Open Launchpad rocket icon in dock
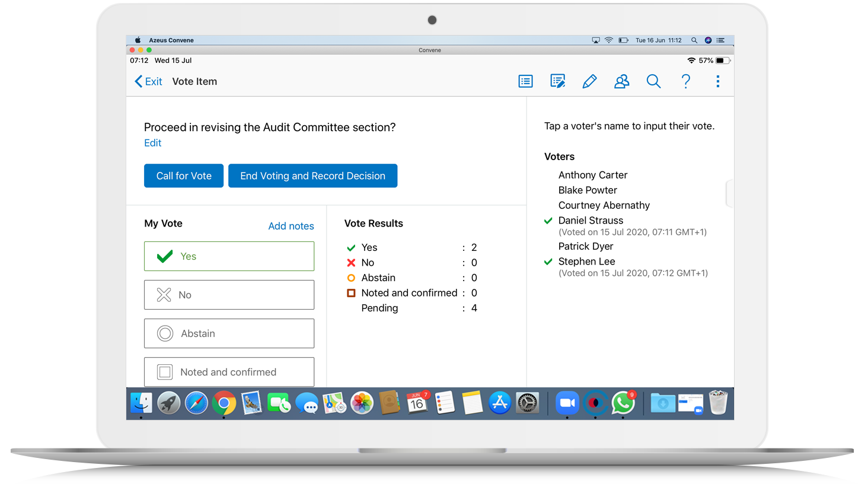The height and width of the screenshot is (484, 868). 169,403
